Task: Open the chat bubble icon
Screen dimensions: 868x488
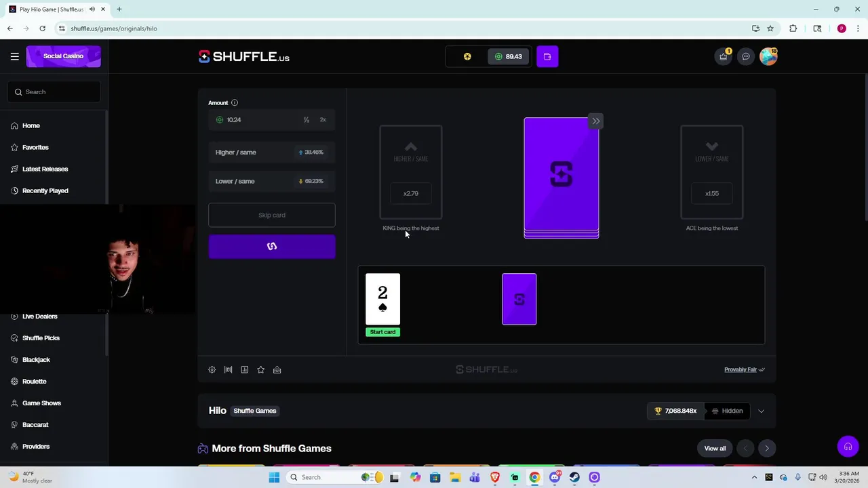Action: click(746, 56)
